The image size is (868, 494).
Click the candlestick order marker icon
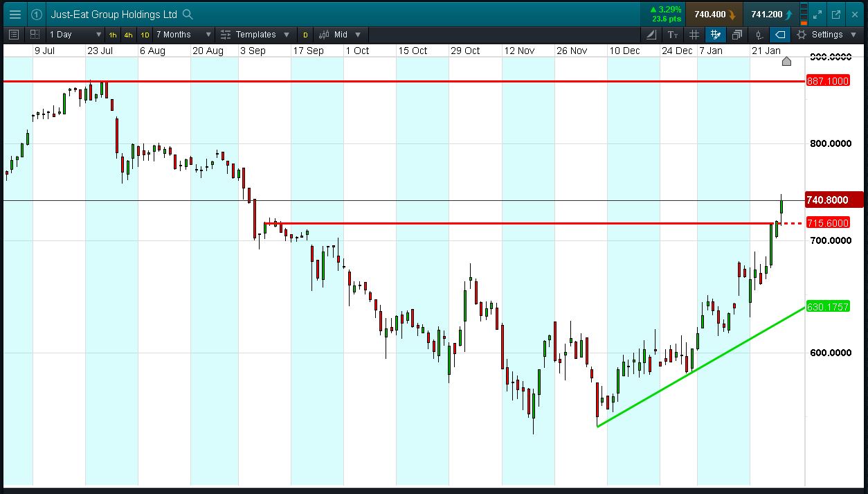pos(759,35)
